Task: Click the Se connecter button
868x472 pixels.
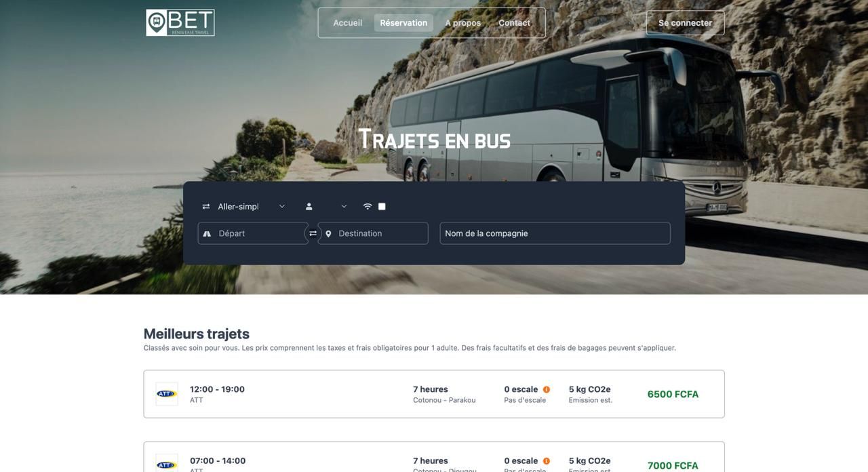Action: point(685,22)
